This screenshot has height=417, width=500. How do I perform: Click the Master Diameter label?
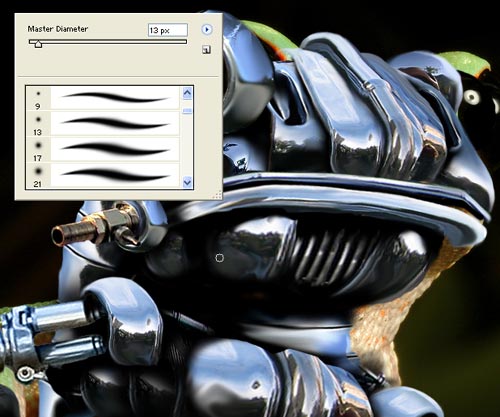click(x=58, y=29)
